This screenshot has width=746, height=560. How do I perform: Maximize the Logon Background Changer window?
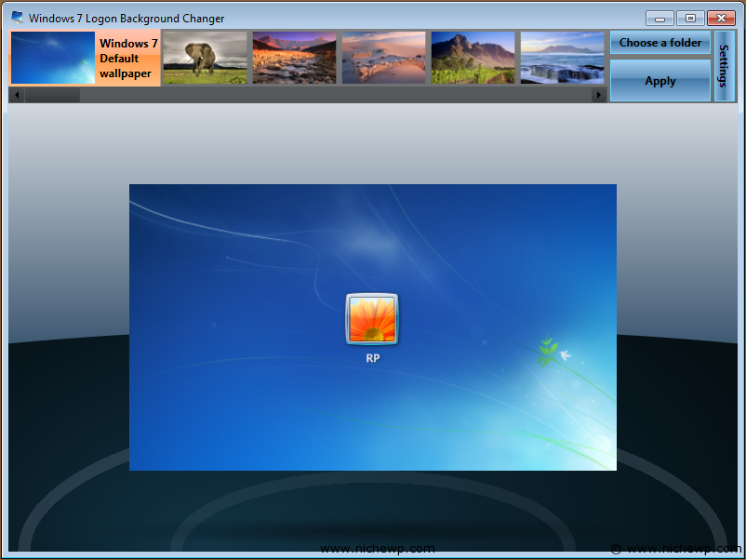(690, 18)
